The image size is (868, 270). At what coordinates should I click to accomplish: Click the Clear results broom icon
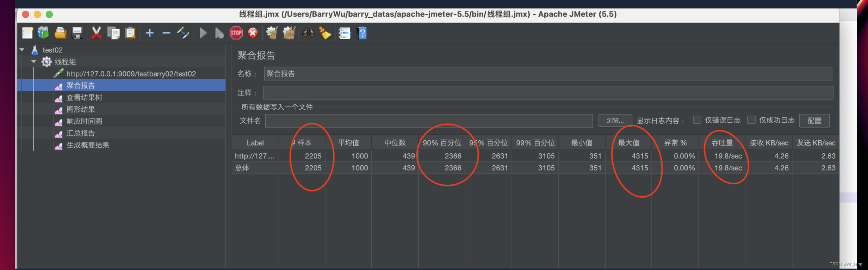tap(272, 33)
